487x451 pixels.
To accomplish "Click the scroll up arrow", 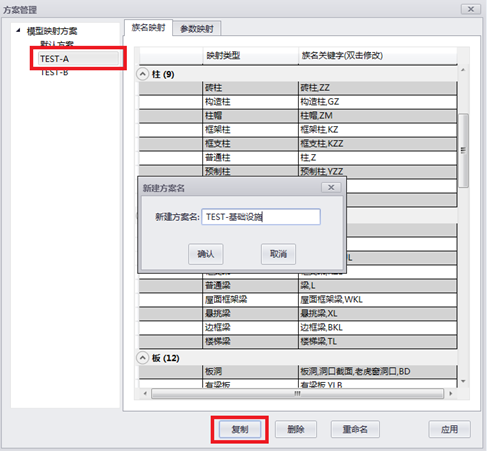I will click(x=463, y=70).
